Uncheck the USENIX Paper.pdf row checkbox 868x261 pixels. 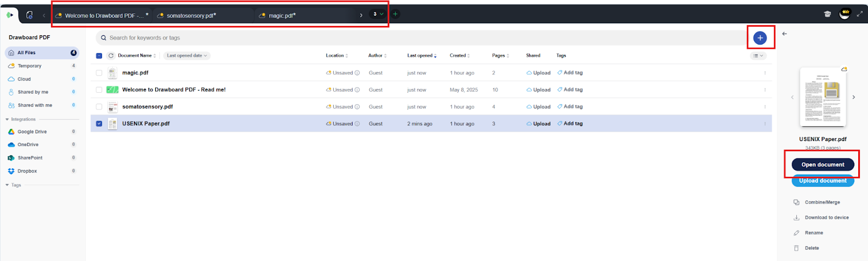tap(99, 124)
